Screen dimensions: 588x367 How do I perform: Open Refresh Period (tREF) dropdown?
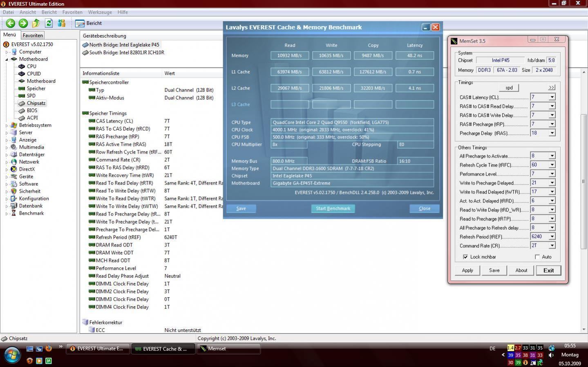(552, 237)
